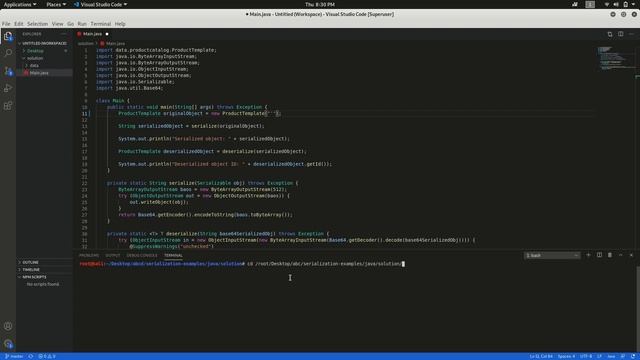
Task: Collapse the UNTITLED (WORKSPACE) section
Action: tap(44, 43)
